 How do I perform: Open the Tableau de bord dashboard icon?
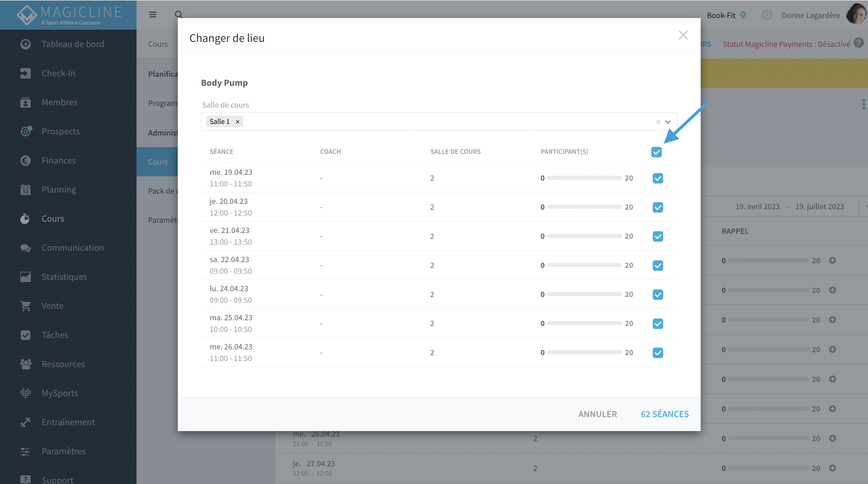click(x=25, y=44)
